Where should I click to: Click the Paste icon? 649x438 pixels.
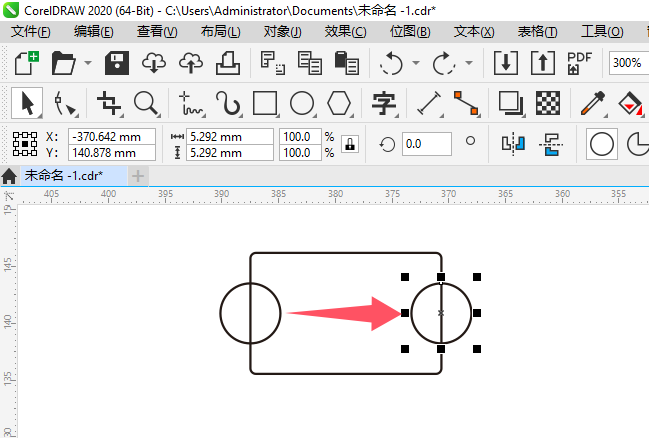tap(346, 63)
